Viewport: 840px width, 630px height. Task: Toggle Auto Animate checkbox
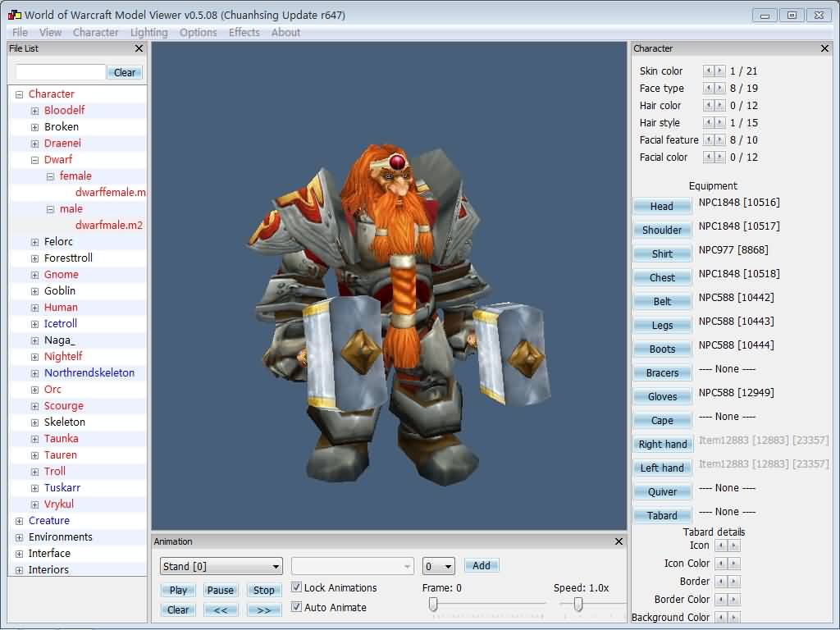click(296, 607)
